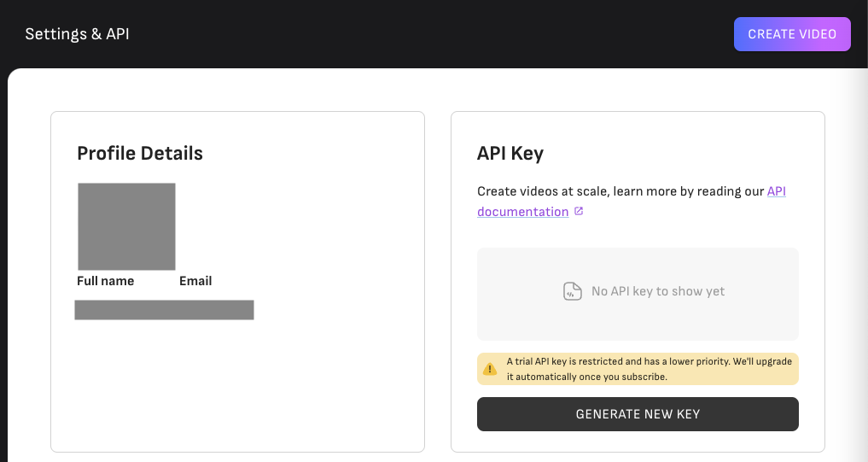Click the Full name label
Image resolution: width=868 pixels, height=462 pixels.
105,281
